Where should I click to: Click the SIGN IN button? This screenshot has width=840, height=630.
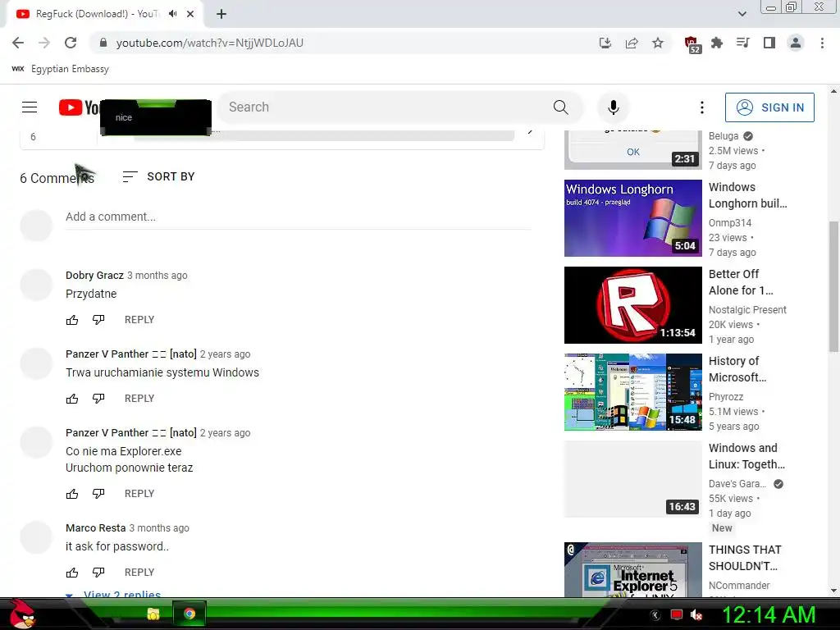pyautogui.click(x=769, y=107)
